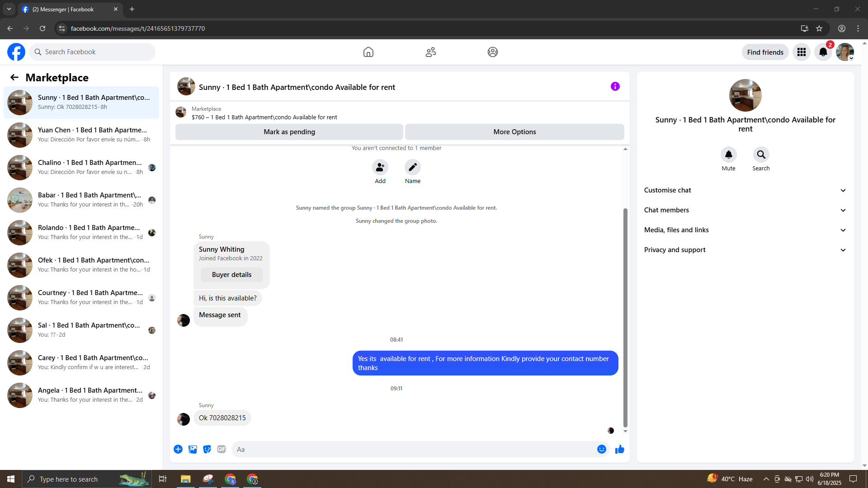
Task: Open the tab search dropdown in Chrome
Action: click(9, 9)
